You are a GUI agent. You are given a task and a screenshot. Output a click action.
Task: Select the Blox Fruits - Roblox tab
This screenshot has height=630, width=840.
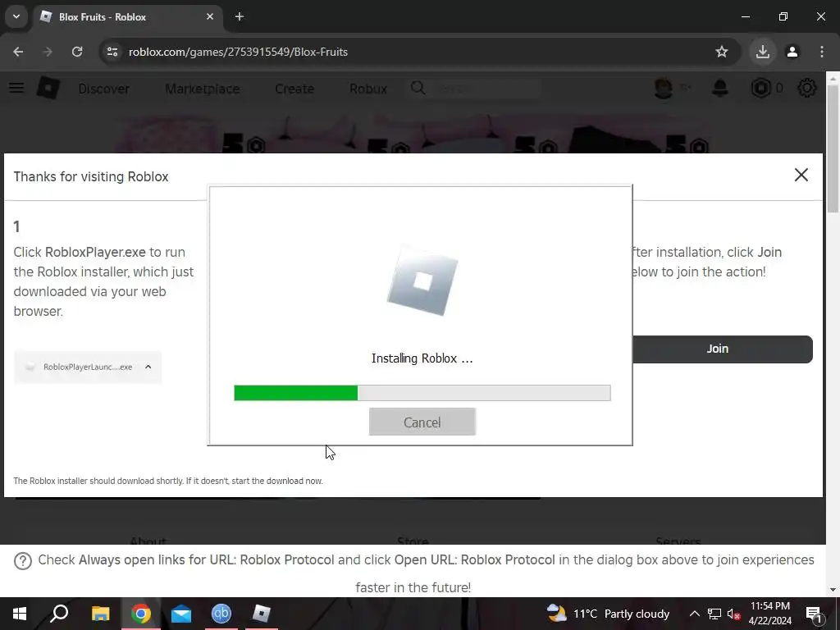pos(126,17)
